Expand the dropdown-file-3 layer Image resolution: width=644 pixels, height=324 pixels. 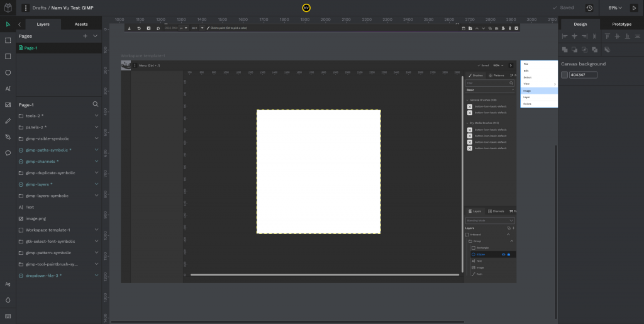click(x=96, y=276)
